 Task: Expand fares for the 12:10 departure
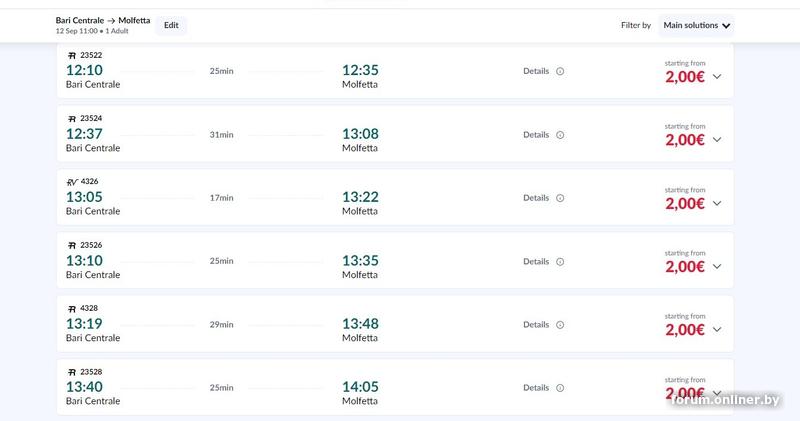717,77
